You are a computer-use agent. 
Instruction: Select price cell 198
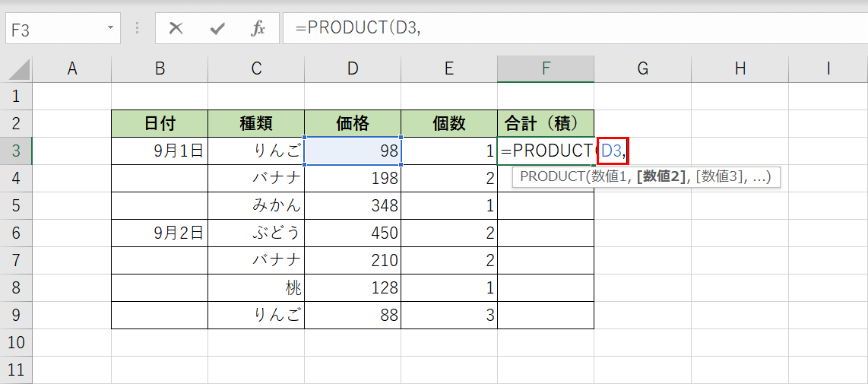point(353,179)
